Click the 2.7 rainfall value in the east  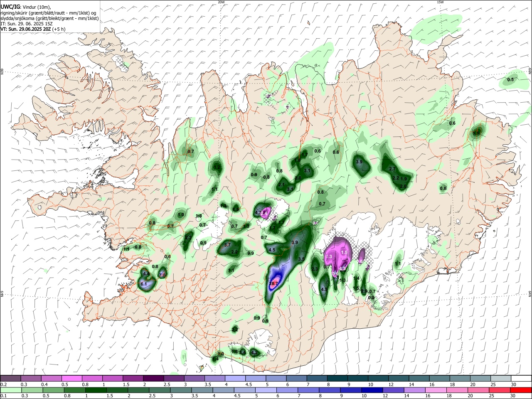(x=392, y=169)
